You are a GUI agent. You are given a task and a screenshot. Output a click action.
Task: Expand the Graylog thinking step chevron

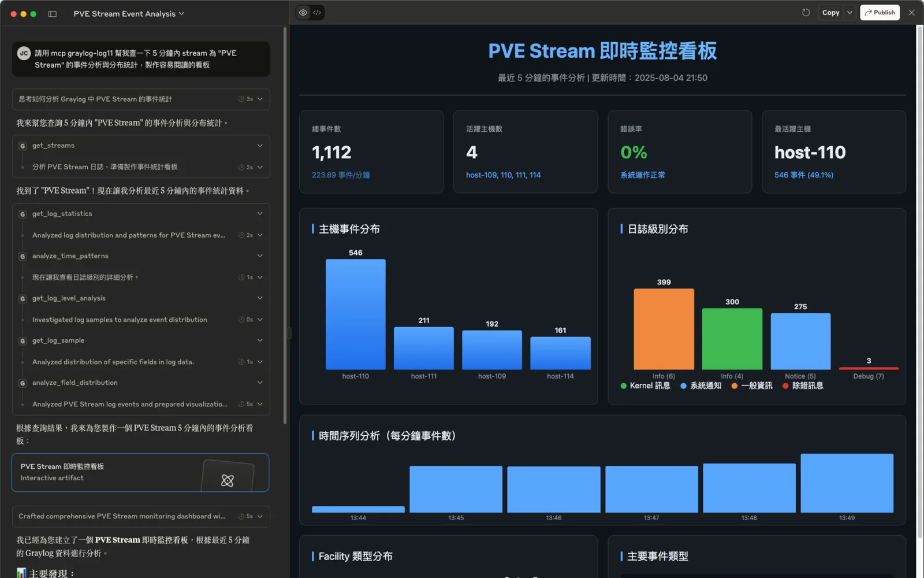click(x=260, y=99)
